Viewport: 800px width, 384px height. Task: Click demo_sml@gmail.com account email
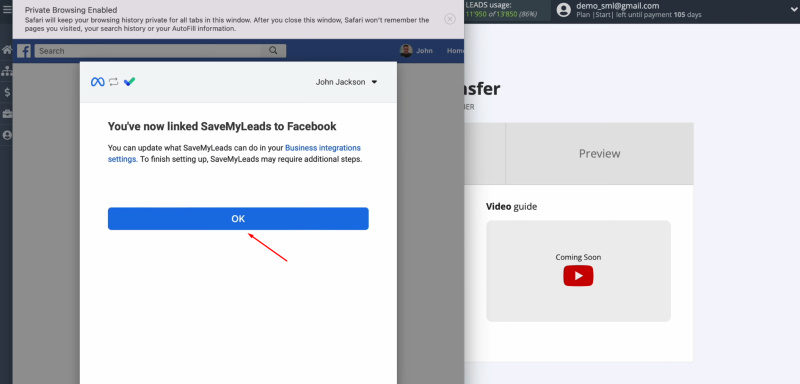pyautogui.click(x=617, y=6)
